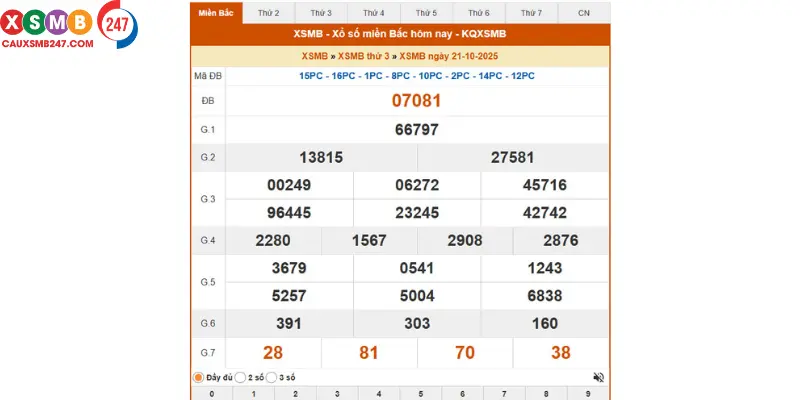Screen dimensions: 800x400
Task: Open the XSMB ngày 21-10-2025 link
Action: pos(449,56)
